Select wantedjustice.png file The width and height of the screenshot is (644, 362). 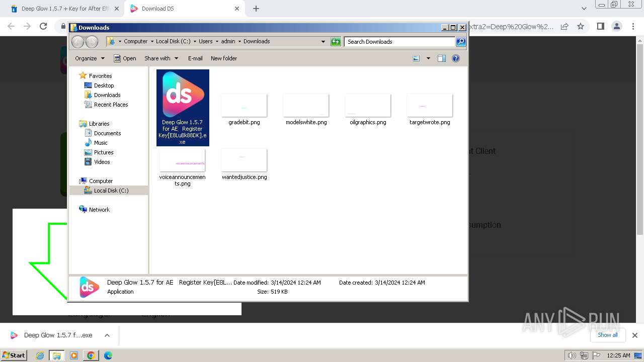244,164
